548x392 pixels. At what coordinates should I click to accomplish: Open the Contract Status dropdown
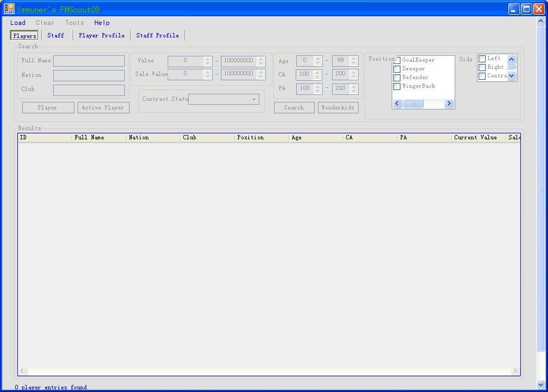pos(224,99)
